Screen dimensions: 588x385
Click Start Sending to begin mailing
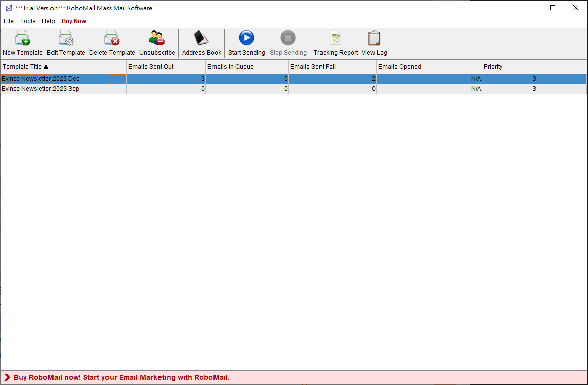[x=246, y=42]
